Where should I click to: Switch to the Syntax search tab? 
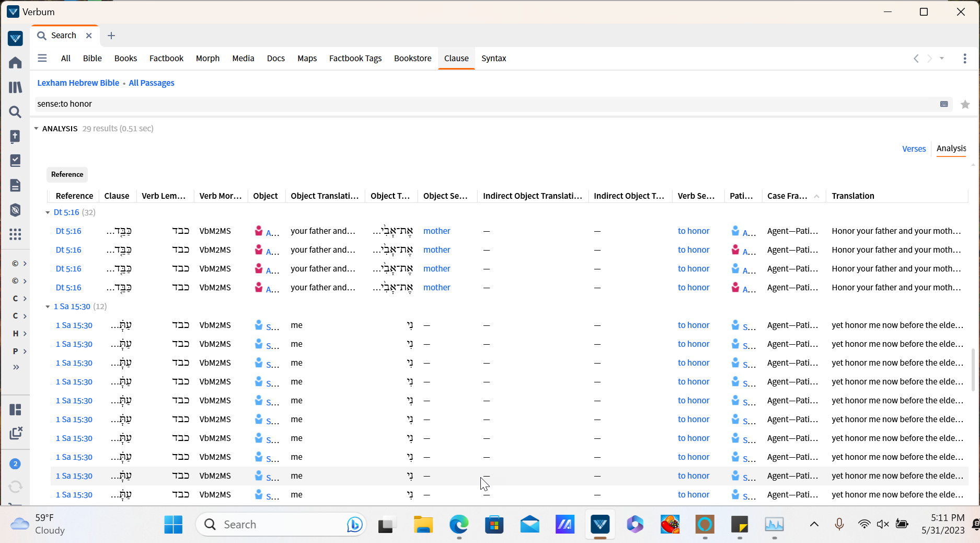point(493,59)
